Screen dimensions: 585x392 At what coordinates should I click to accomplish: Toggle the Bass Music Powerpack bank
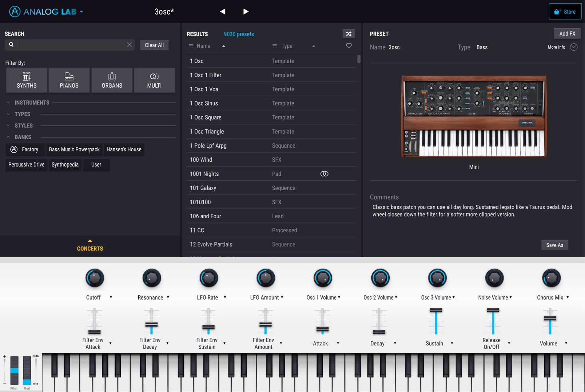pos(74,149)
